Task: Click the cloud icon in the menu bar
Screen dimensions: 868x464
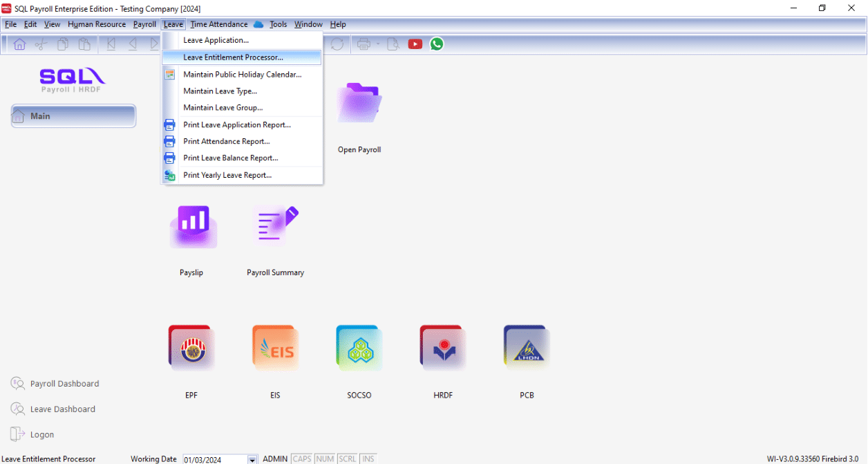Action: tap(258, 24)
